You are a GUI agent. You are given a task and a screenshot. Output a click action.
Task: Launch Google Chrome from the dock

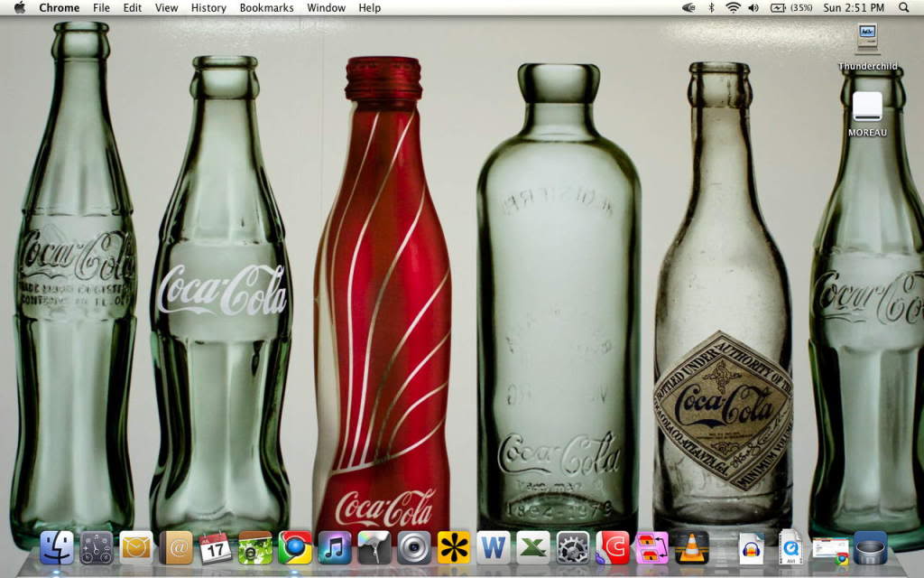[295, 548]
